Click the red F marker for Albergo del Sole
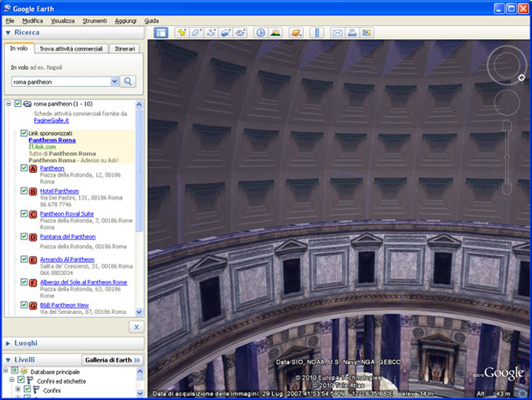The width and height of the screenshot is (532, 400). [33, 282]
